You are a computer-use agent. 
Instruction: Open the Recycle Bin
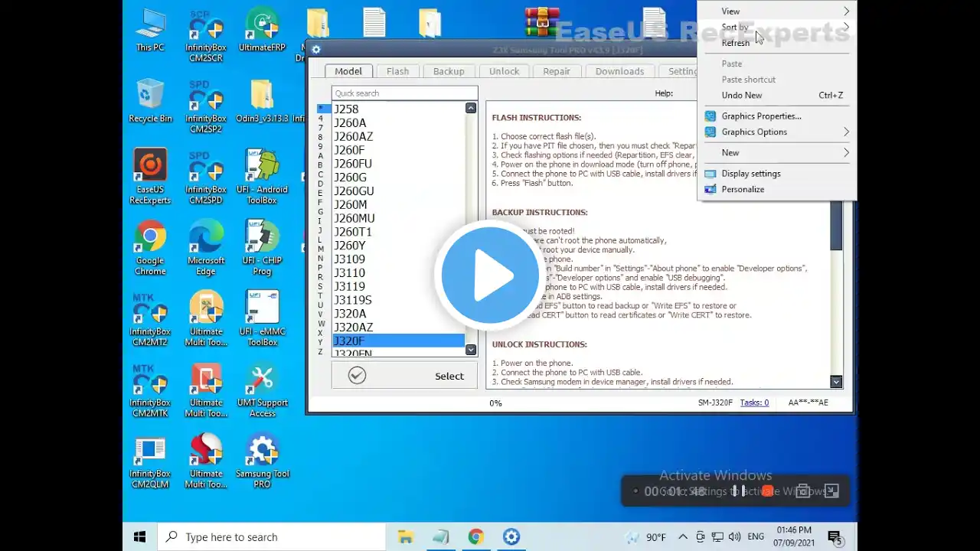150,102
